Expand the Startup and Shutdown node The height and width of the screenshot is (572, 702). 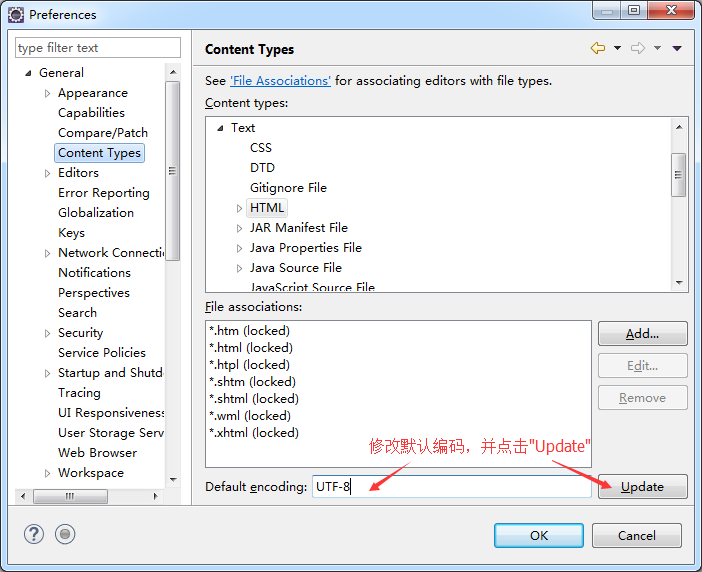[47, 373]
